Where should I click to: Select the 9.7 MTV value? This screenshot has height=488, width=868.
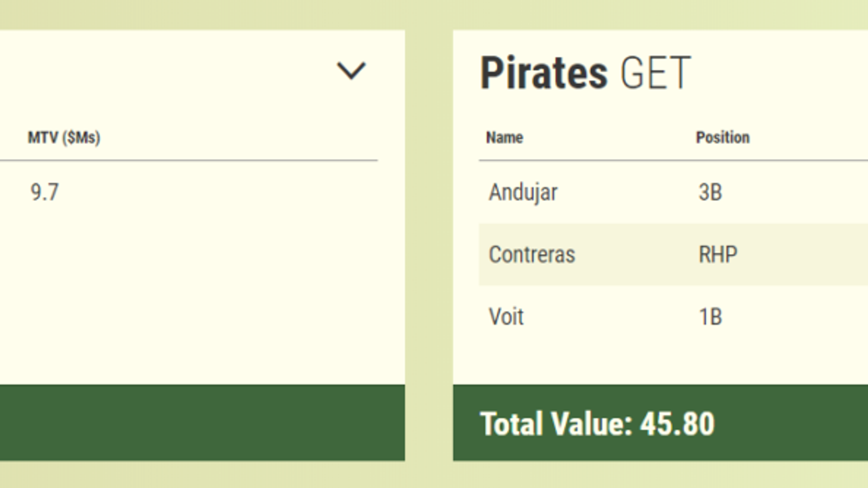45,192
